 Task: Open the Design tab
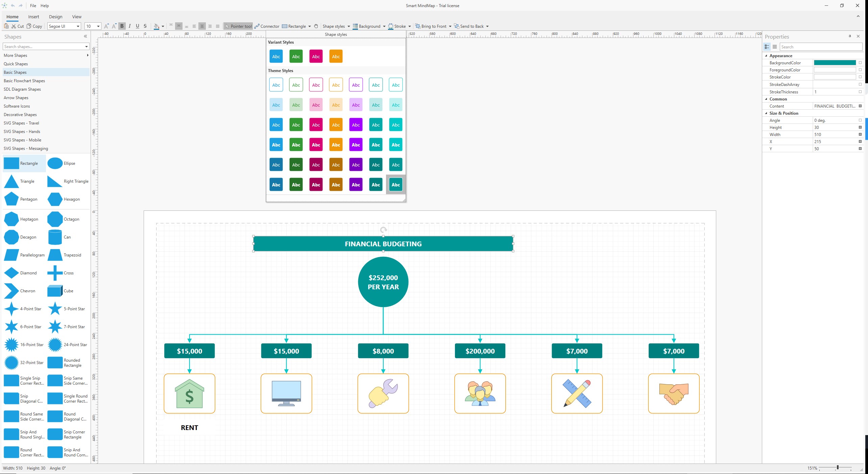click(55, 17)
